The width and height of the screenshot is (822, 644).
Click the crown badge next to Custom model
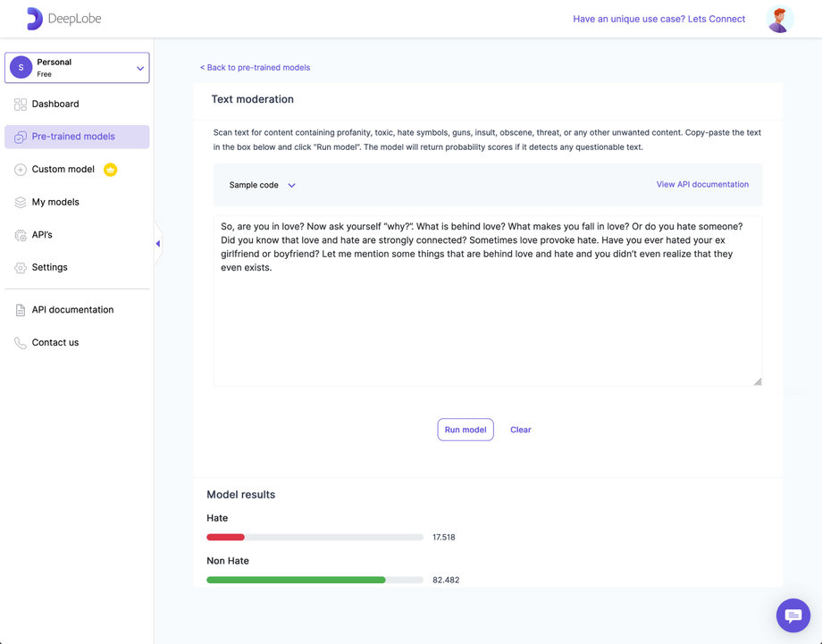tap(110, 169)
